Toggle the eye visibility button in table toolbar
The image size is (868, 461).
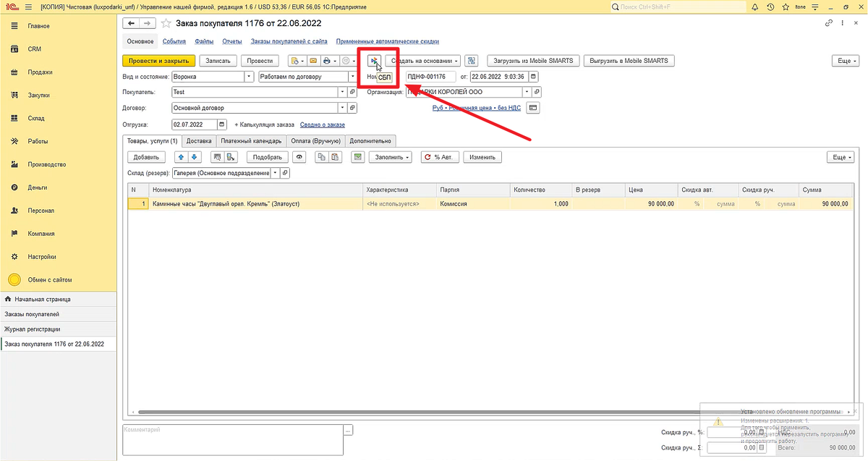point(299,156)
